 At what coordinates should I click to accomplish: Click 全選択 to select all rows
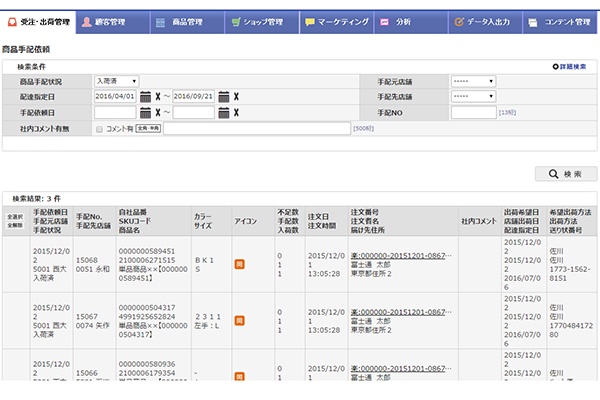[15, 216]
